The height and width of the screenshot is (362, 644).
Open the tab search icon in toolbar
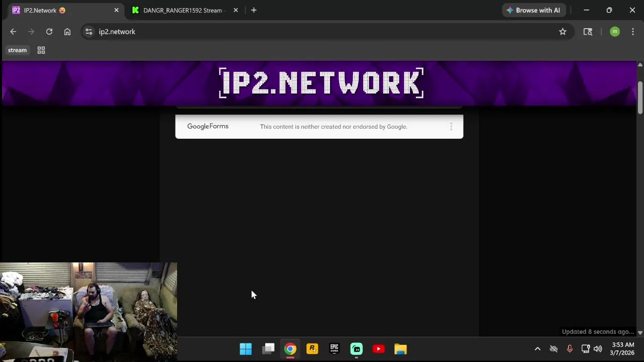(588, 32)
